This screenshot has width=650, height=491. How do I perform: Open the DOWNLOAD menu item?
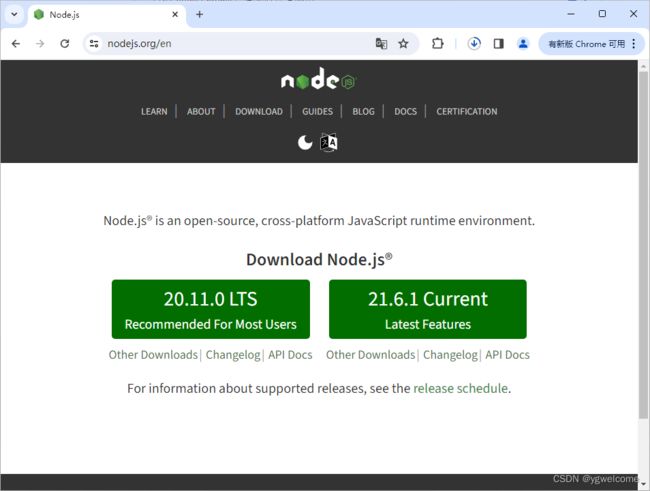[259, 112]
